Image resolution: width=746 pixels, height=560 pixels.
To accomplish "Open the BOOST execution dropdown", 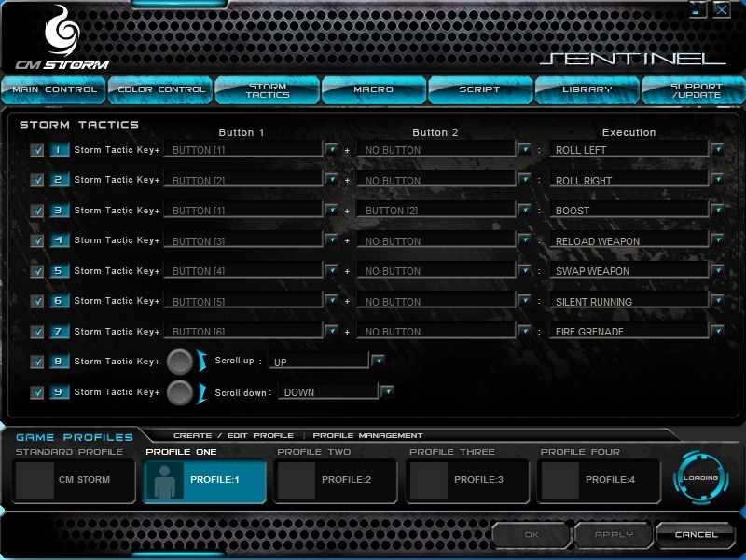I will (x=717, y=210).
